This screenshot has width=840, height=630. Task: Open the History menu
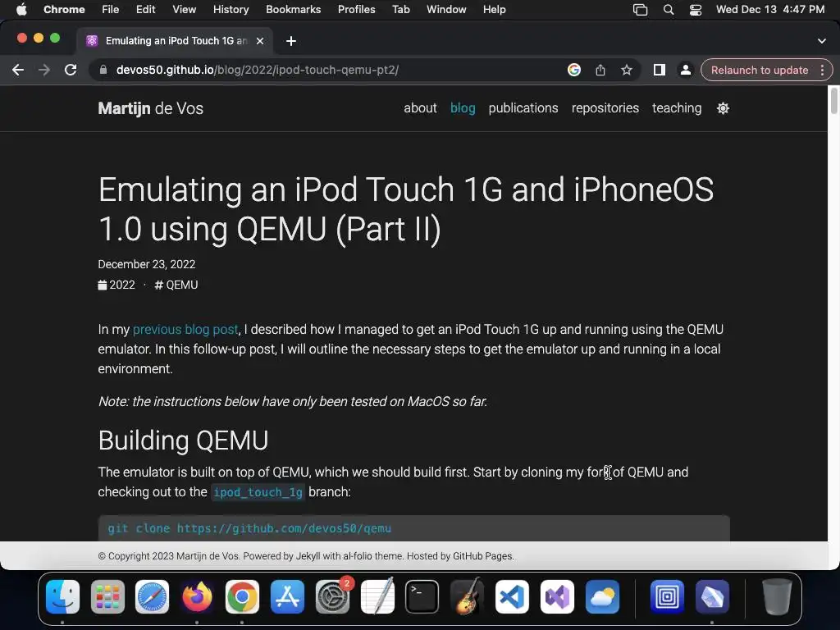pyautogui.click(x=231, y=10)
